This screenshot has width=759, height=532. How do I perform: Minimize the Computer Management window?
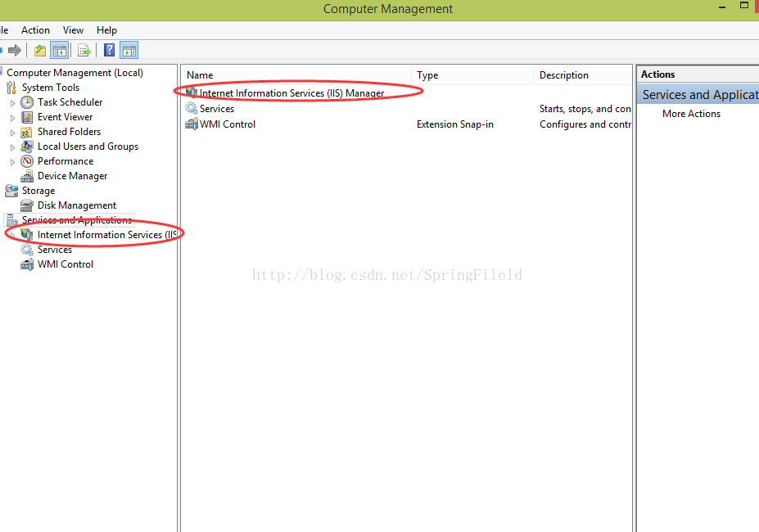pyautogui.click(x=722, y=7)
